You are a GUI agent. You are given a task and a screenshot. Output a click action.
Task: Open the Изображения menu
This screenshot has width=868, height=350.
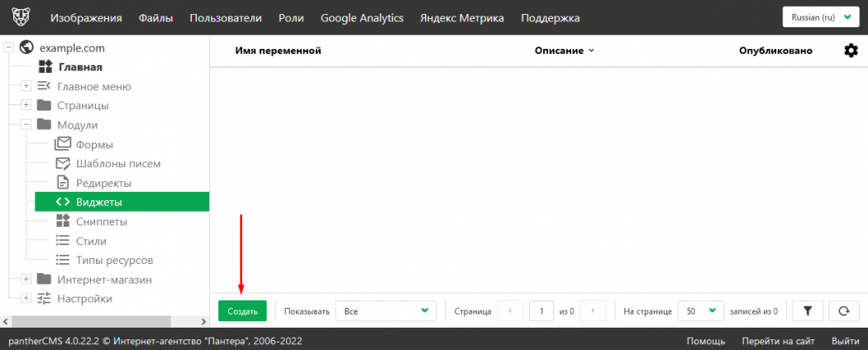[86, 18]
